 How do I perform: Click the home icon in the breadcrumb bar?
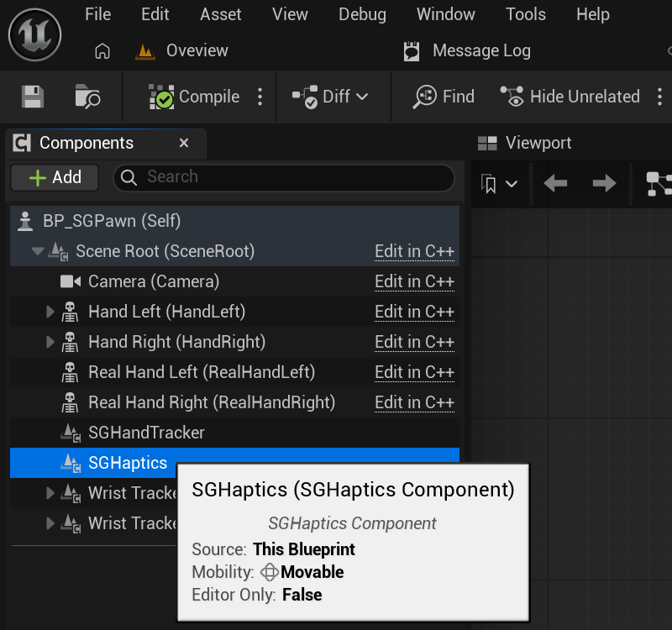tap(102, 50)
